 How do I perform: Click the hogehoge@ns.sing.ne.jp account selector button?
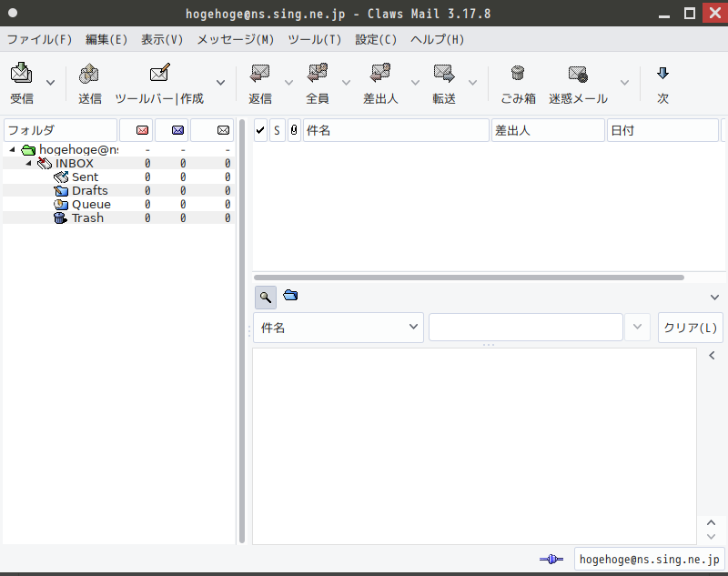[649, 559]
